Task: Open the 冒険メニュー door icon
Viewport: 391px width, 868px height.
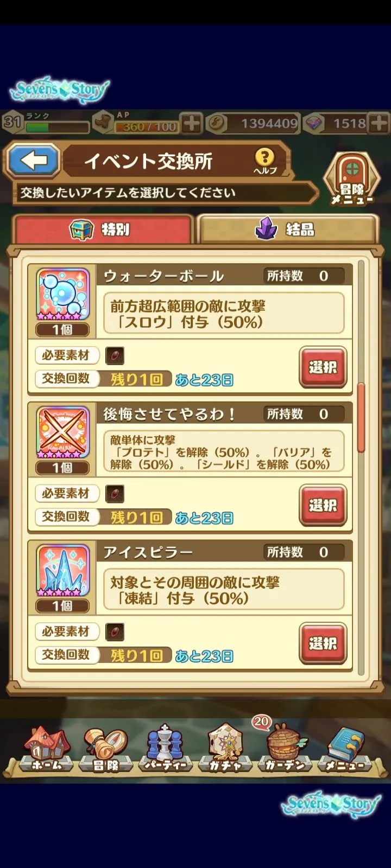Action: (352, 178)
